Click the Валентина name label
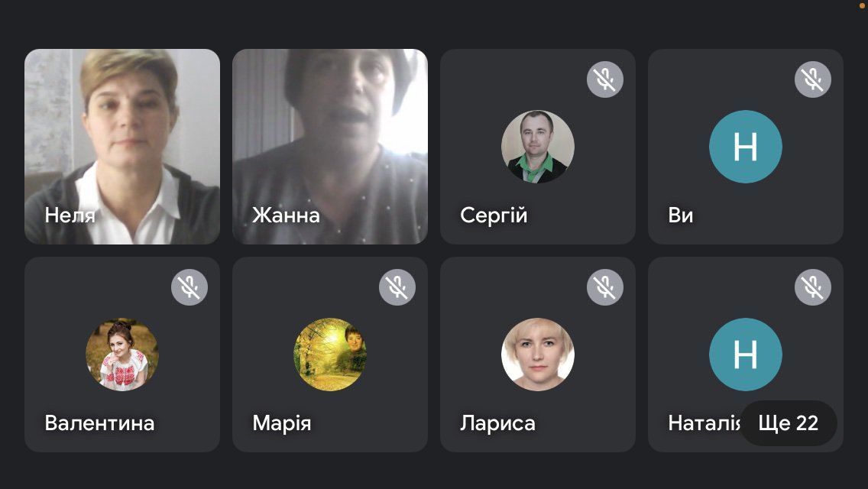 99,423
